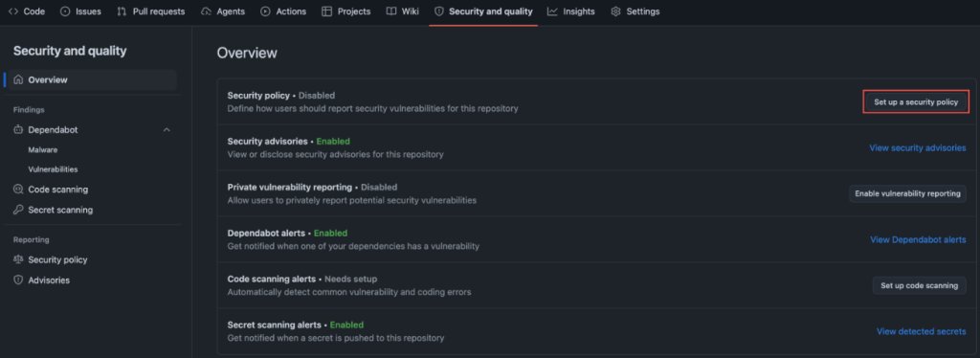The image size is (980, 358).
Task: Click the Dependabot robot icon in sidebar
Action: click(x=18, y=130)
